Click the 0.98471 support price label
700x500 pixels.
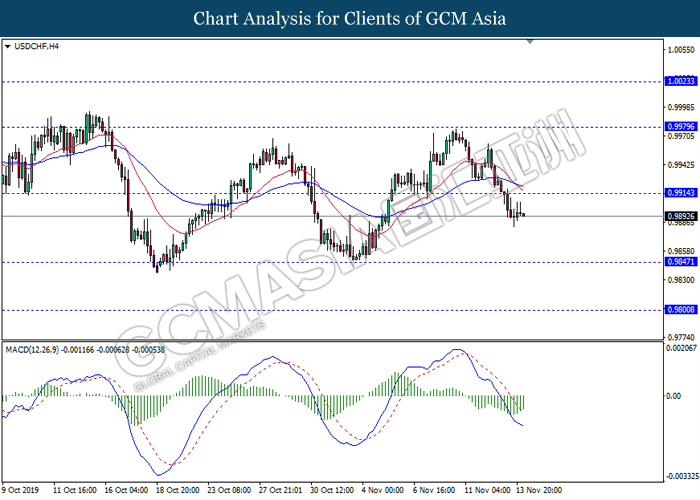(681, 262)
